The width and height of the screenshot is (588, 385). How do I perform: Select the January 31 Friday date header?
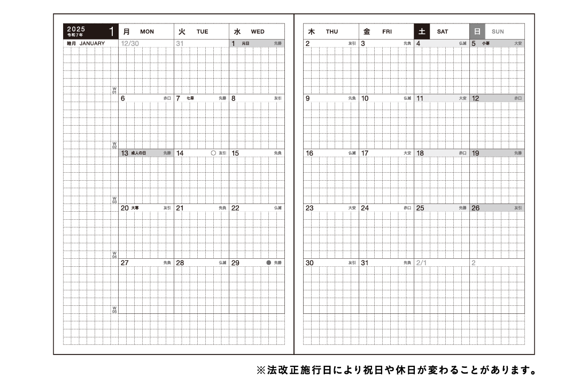pyautogui.click(x=385, y=263)
